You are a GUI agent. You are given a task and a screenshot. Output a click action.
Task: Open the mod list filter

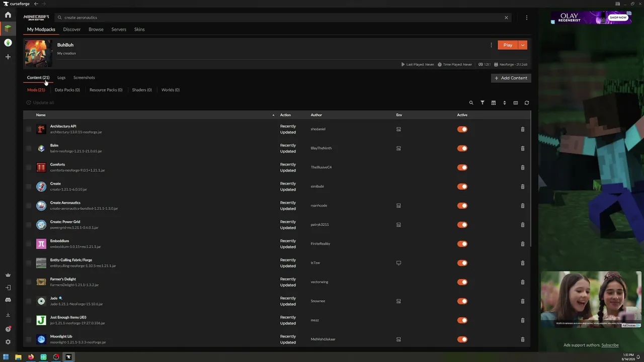(x=482, y=103)
